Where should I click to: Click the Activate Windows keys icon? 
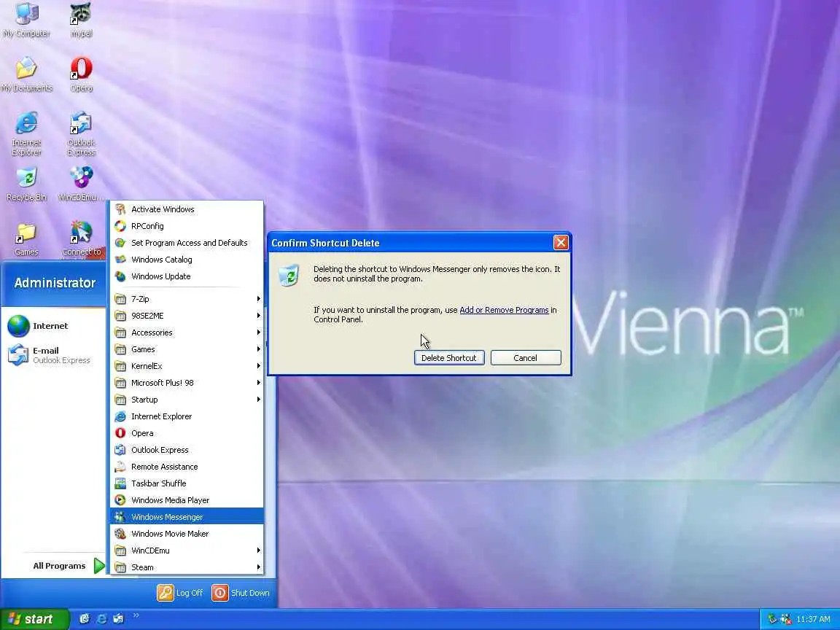[x=120, y=209]
